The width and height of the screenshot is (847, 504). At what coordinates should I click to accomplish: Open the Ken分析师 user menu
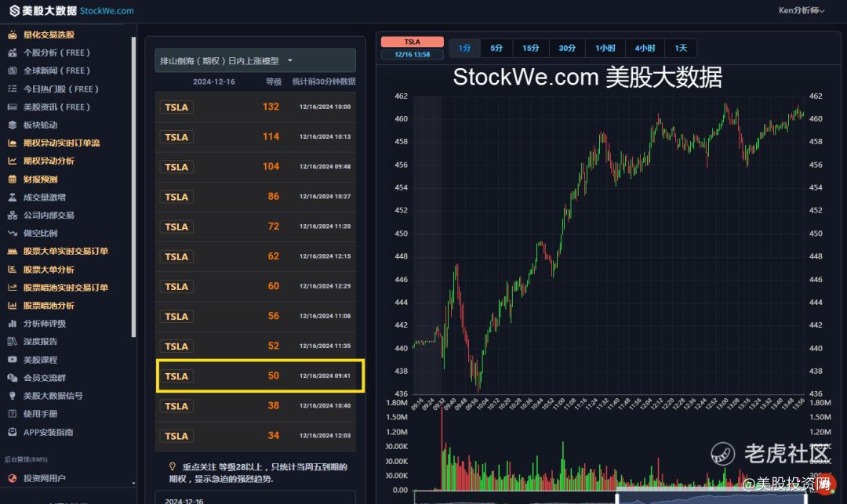click(801, 10)
